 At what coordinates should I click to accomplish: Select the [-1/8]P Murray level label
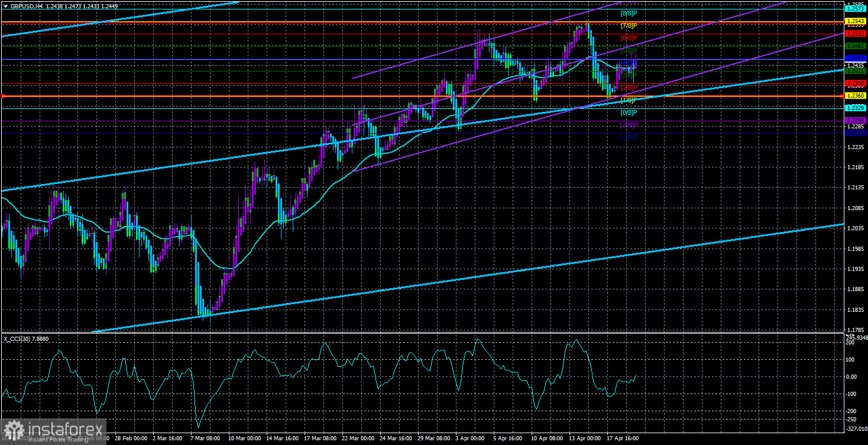[x=629, y=125]
